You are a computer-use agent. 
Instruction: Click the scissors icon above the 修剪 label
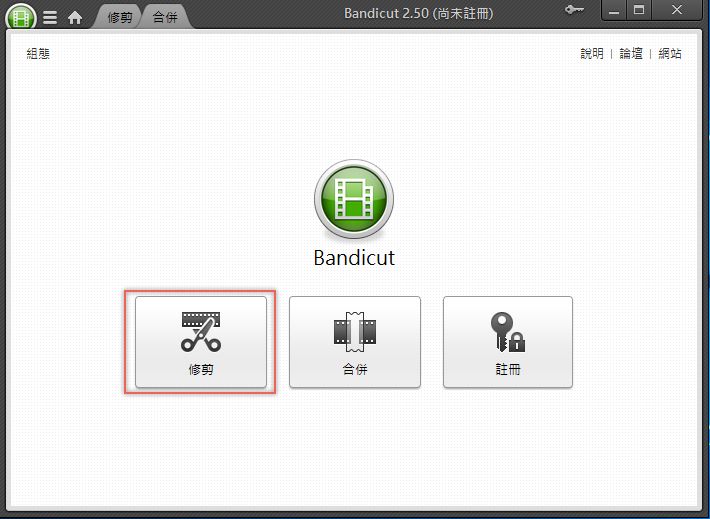pos(201,332)
